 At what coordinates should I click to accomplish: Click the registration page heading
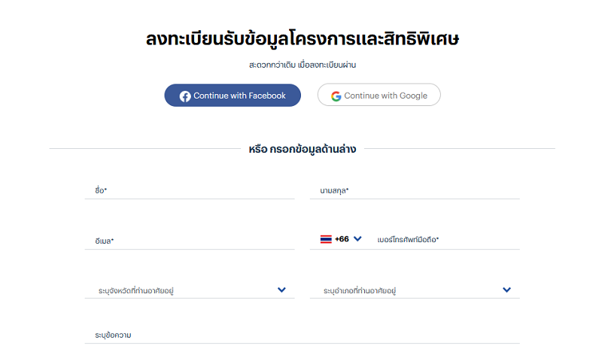pyautogui.click(x=303, y=39)
